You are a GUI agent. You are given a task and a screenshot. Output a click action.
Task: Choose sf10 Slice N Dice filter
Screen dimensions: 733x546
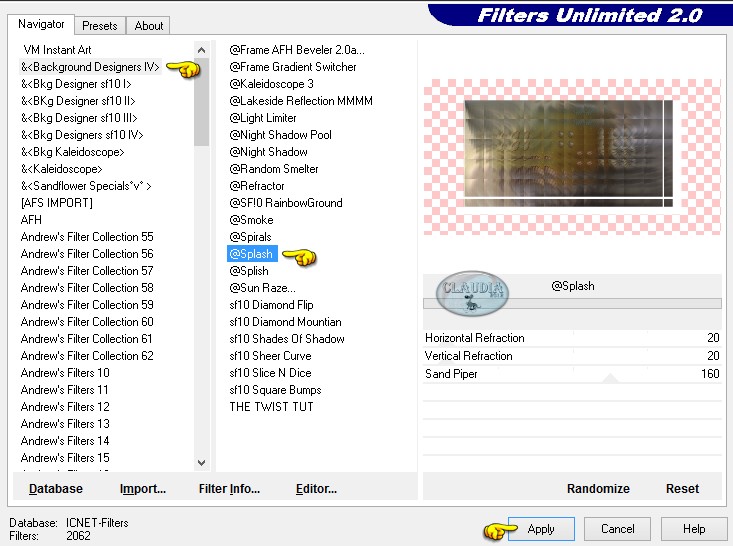[x=270, y=373]
